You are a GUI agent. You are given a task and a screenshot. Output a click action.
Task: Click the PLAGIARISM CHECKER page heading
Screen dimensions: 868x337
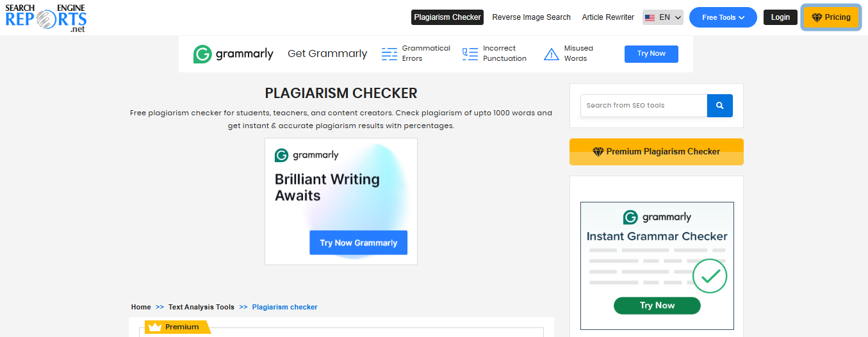click(x=341, y=94)
